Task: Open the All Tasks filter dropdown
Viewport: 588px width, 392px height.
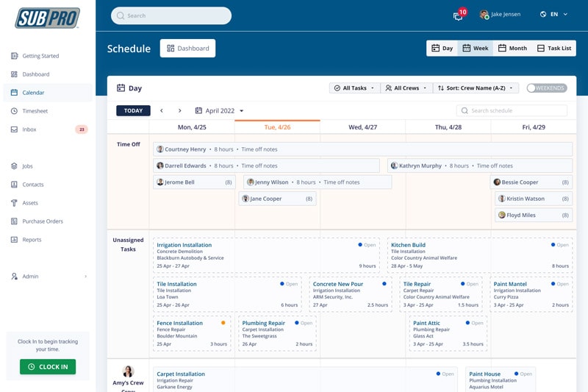Action: (354, 88)
